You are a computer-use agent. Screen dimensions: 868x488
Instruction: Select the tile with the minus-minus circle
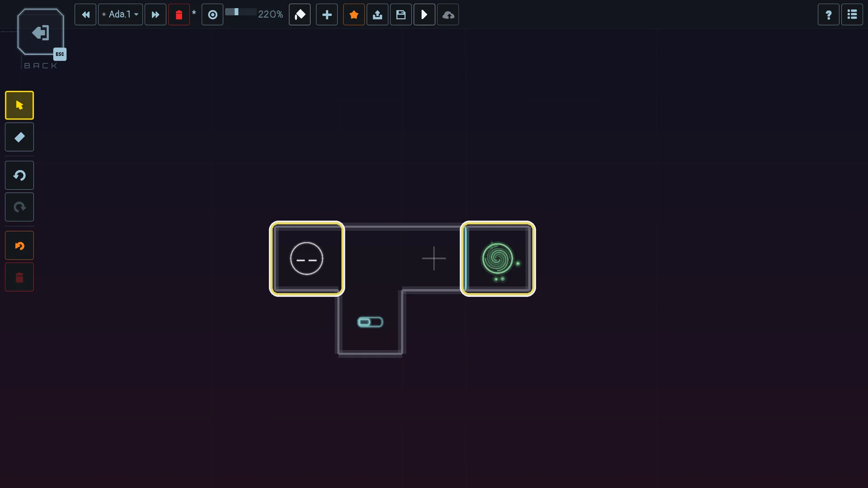tap(307, 258)
